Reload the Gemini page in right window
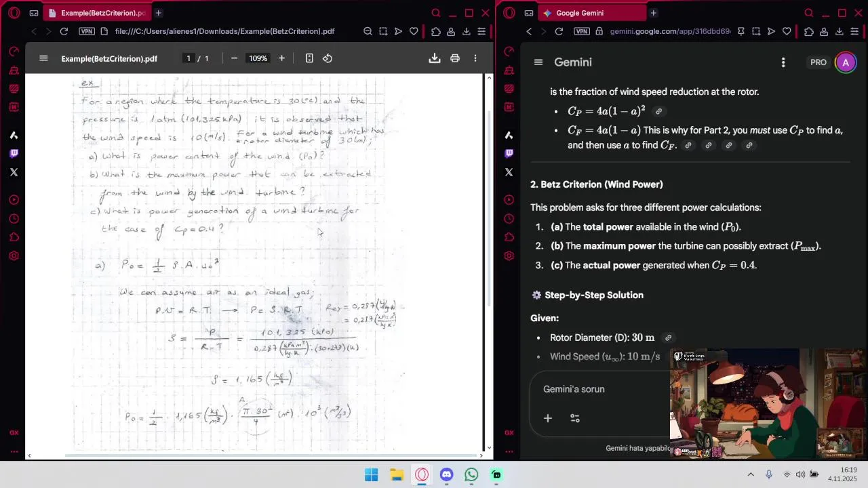This screenshot has height=488, width=868. 559,31
